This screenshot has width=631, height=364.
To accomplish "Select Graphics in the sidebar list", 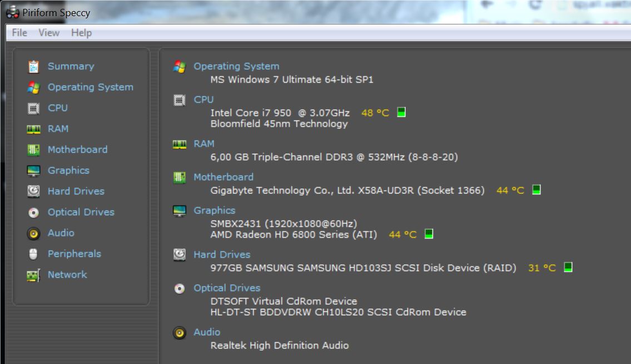I will pyautogui.click(x=68, y=171).
